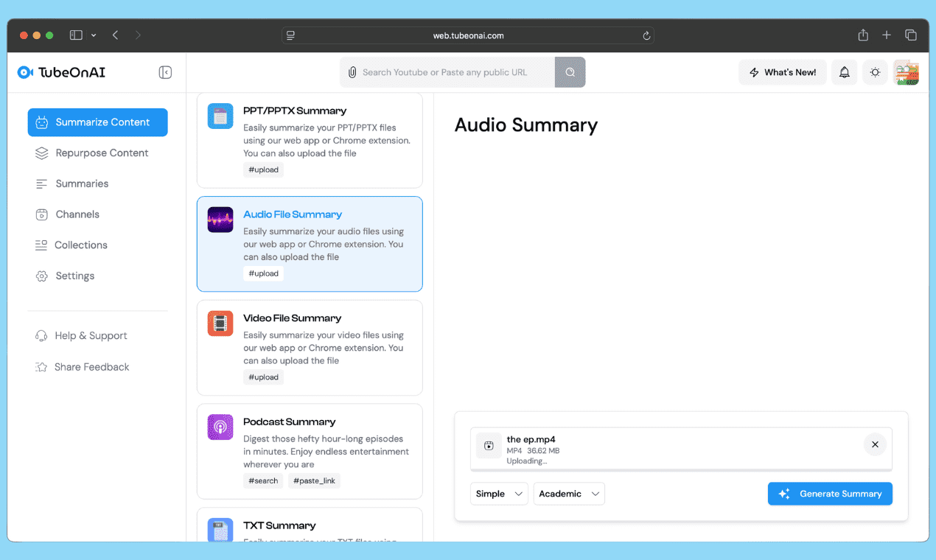The width and height of the screenshot is (936, 560).
Task: Click the paperclip attach icon in search bar
Action: [x=352, y=72]
